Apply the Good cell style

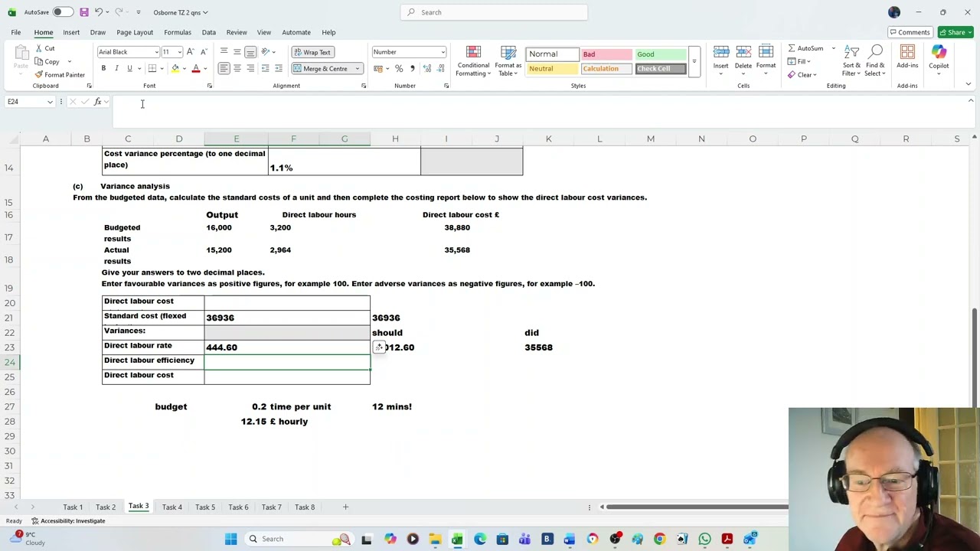(x=661, y=54)
